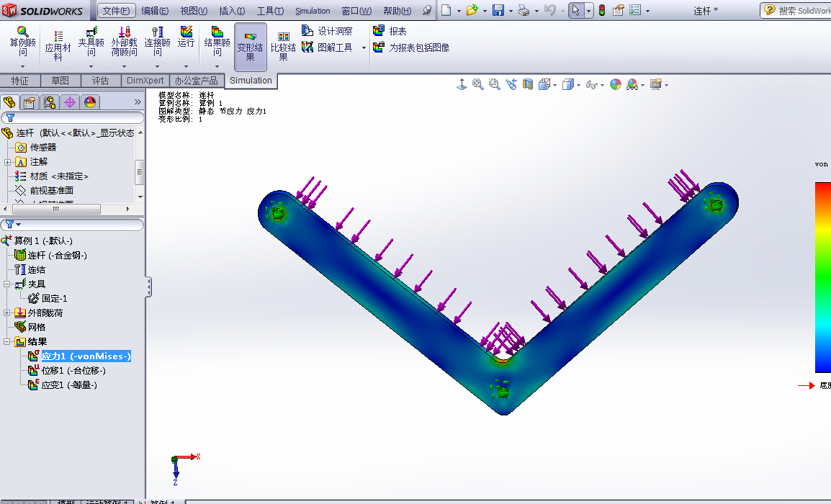Open the 图解工具 dropdown arrow
This screenshot has height=504, width=831.
[x=364, y=48]
